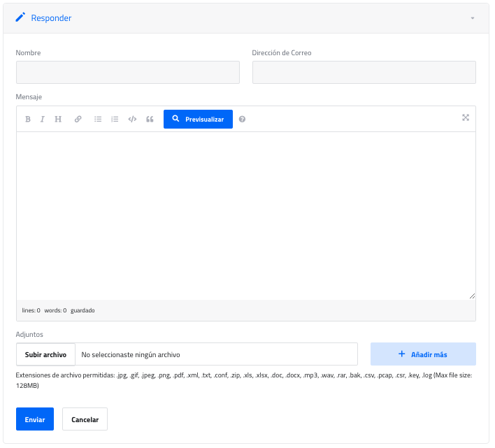This screenshot has height=448, width=495.
Task: Focus the Nombre input field
Action: click(x=128, y=73)
